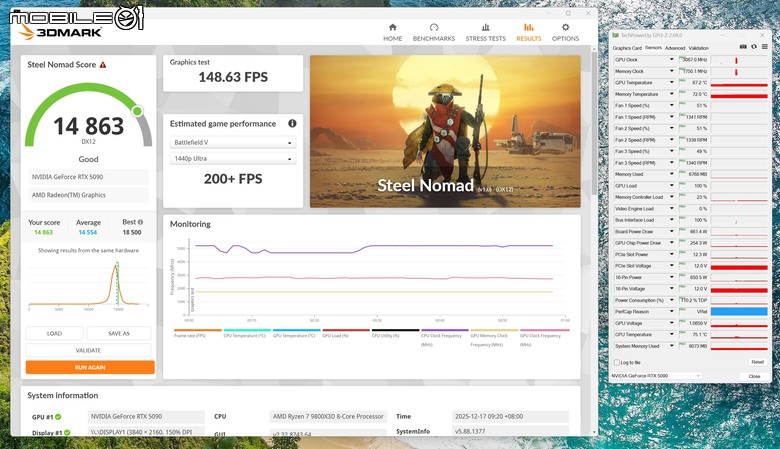Click the blue PerfCap Reason bar

[739, 312]
